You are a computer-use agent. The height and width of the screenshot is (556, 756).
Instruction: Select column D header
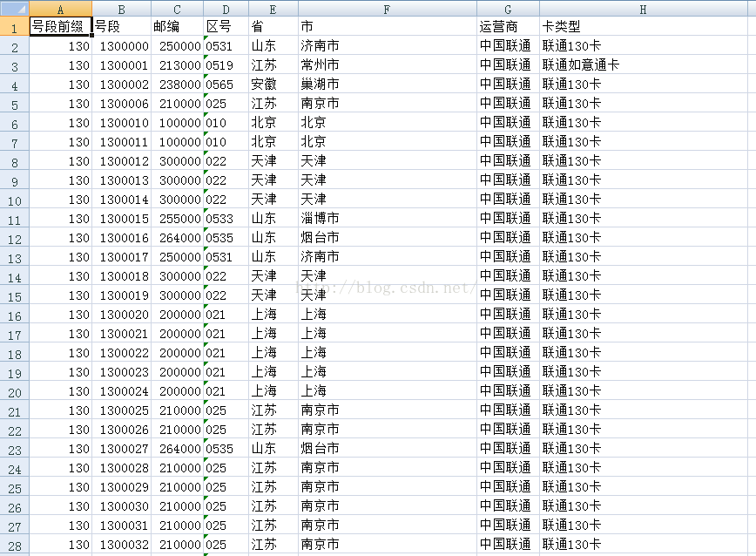[x=226, y=9]
